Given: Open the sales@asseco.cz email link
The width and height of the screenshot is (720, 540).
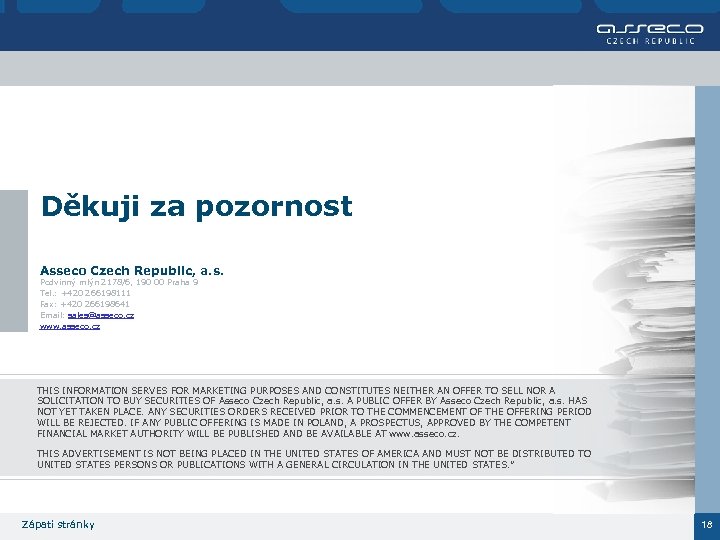Looking at the screenshot, I should pyautogui.click(x=101, y=315).
